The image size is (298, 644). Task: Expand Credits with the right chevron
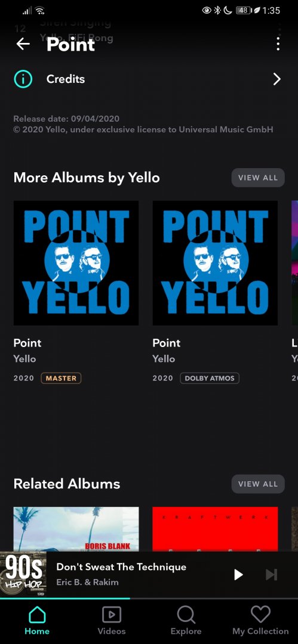click(277, 79)
